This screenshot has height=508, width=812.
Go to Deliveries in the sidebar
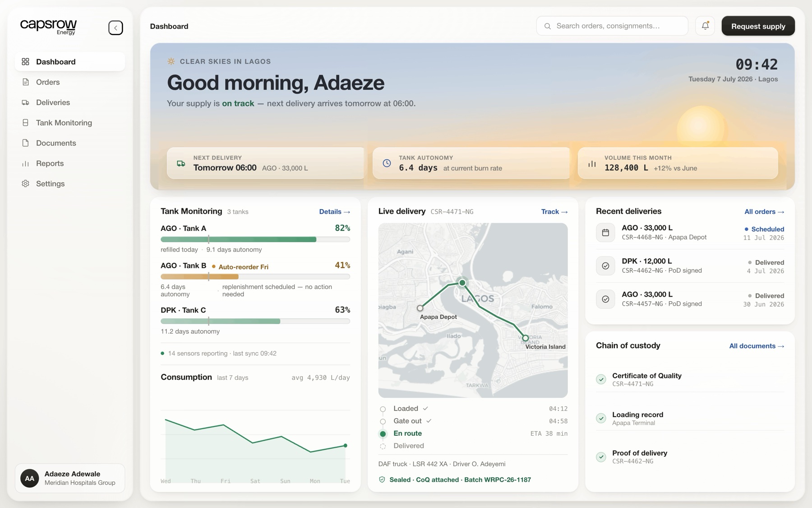pyautogui.click(x=70, y=102)
